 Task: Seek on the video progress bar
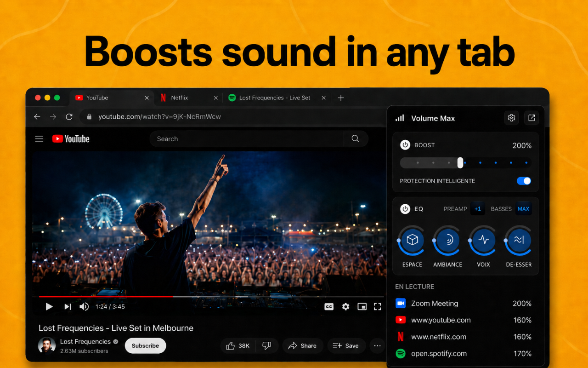coord(211,297)
